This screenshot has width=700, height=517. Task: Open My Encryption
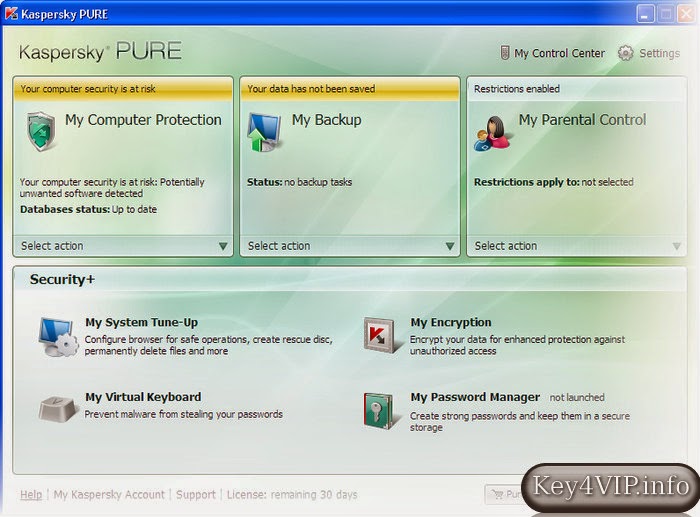451,322
